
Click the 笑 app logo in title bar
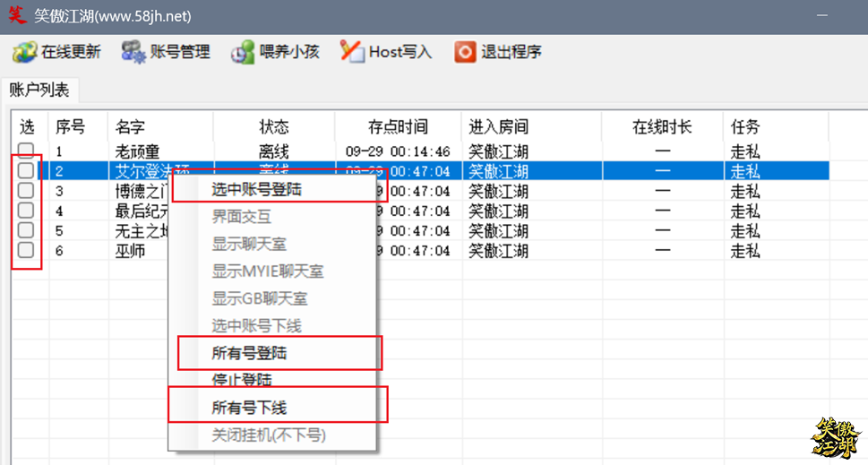17,16
